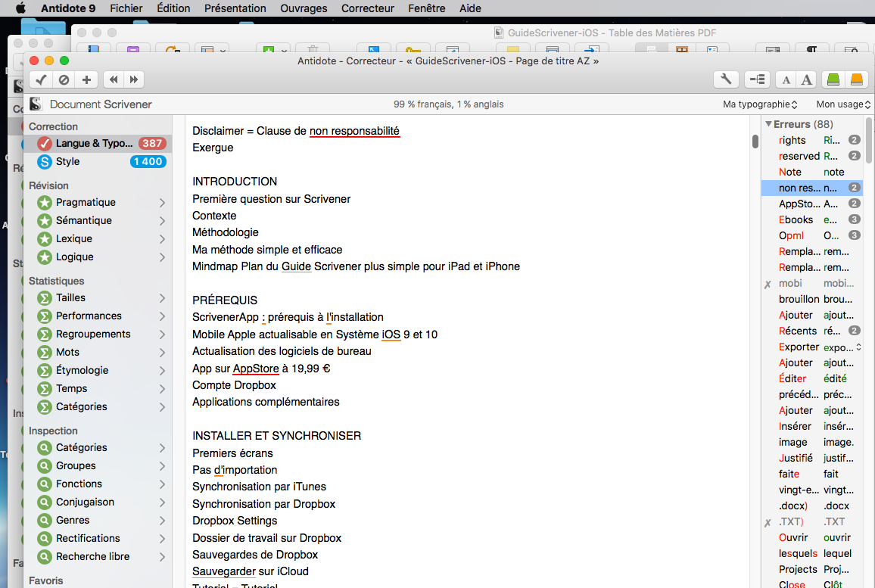Open the Ouvrages menu
The height and width of the screenshot is (588, 875).
click(x=304, y=8)
